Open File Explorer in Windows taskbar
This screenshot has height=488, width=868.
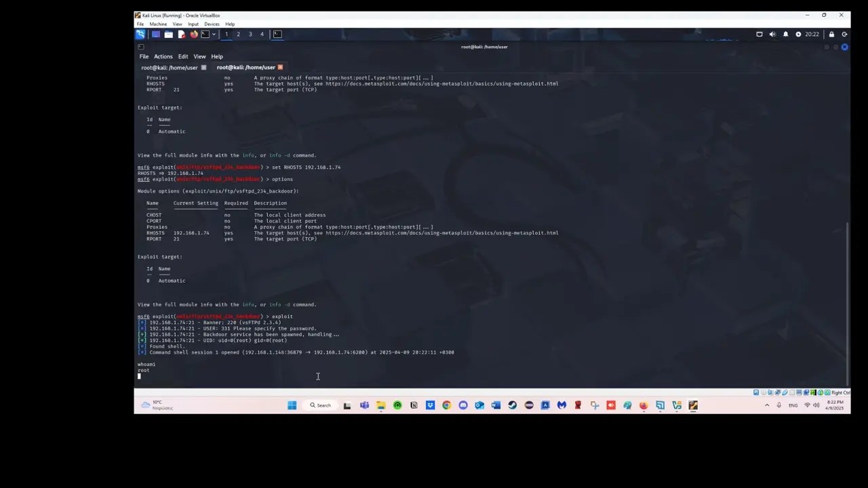pyautogui.click(x=381, y=405)
